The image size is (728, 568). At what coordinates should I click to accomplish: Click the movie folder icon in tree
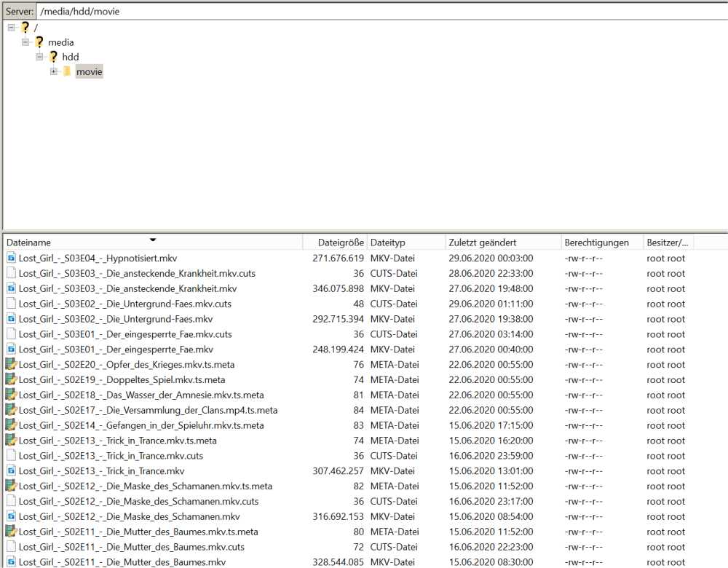click(67, 71)
